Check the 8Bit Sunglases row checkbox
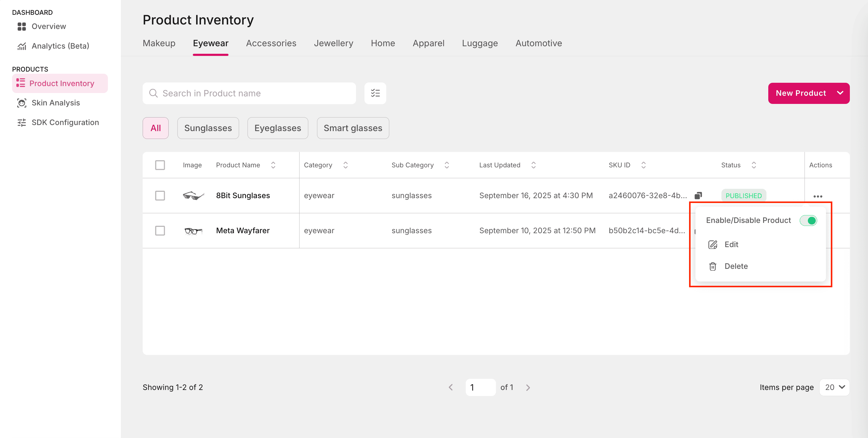This screenshot has width=868, height=438. (x=160, y=196)
